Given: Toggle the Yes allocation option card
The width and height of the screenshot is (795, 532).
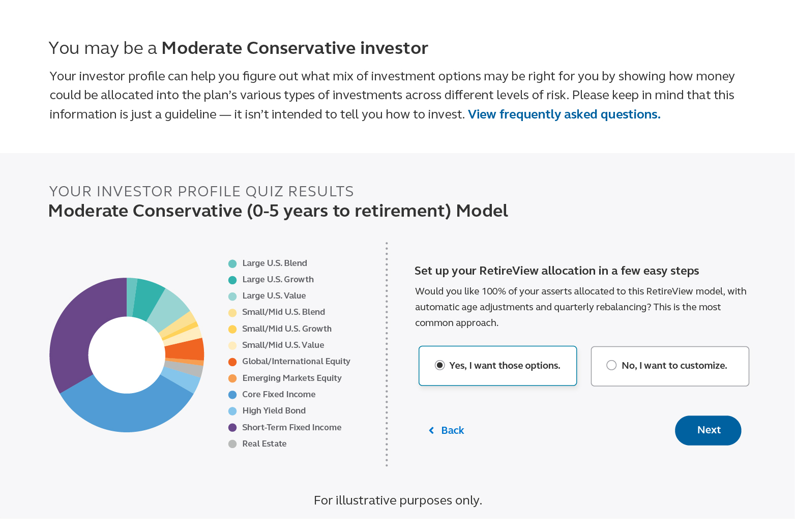Looking at the screenshot, I should (497, 366).
